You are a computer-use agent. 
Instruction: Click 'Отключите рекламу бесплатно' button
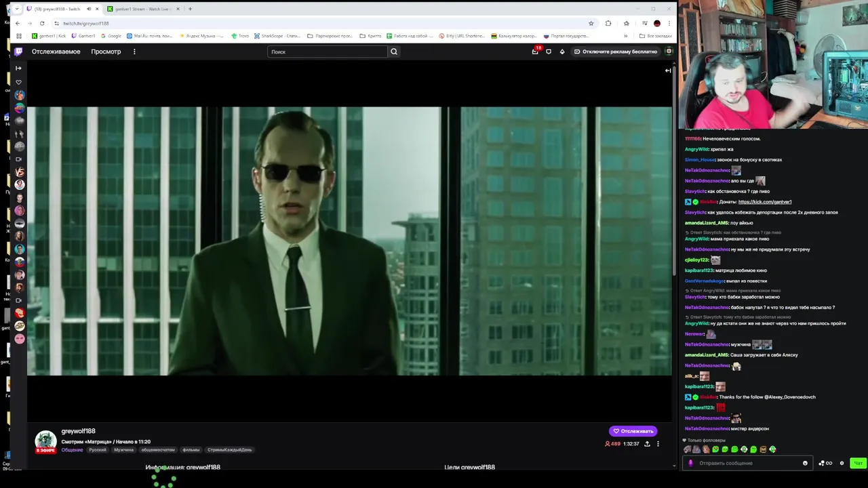pyautogui.click(x=616, y=52)
